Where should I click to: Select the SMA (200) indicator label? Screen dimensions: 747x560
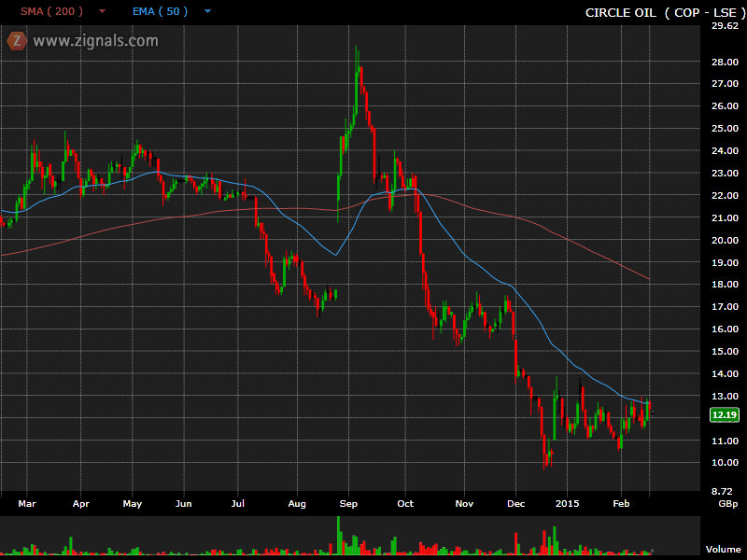52,12
